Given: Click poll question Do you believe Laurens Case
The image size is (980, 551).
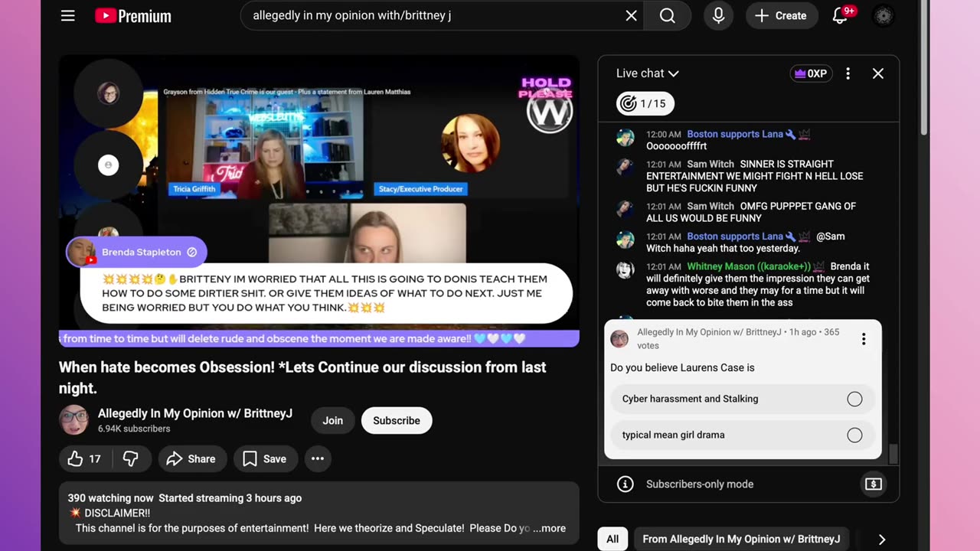Looking at the screenshot, I should tap(682, 367).
